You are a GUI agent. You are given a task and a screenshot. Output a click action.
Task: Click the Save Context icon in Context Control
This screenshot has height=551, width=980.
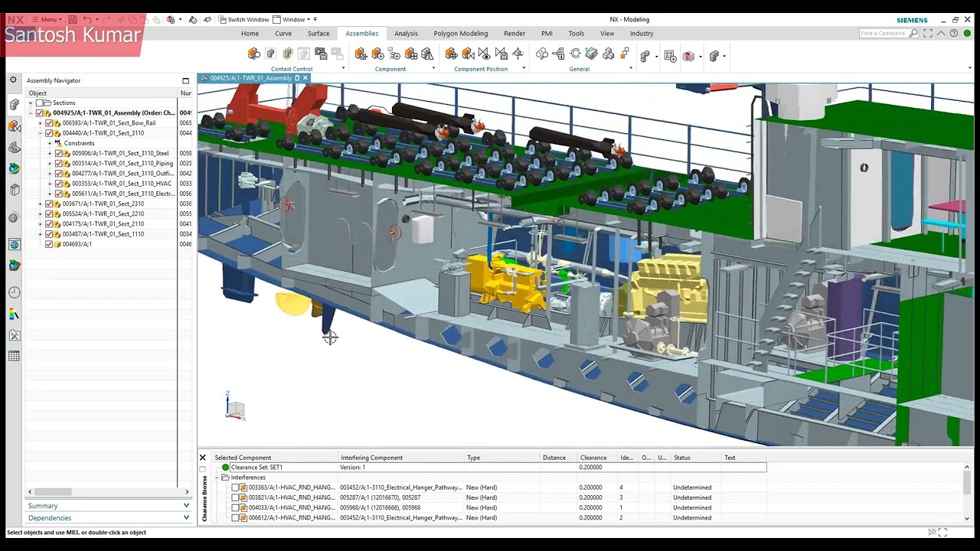(x=321, y=54)
